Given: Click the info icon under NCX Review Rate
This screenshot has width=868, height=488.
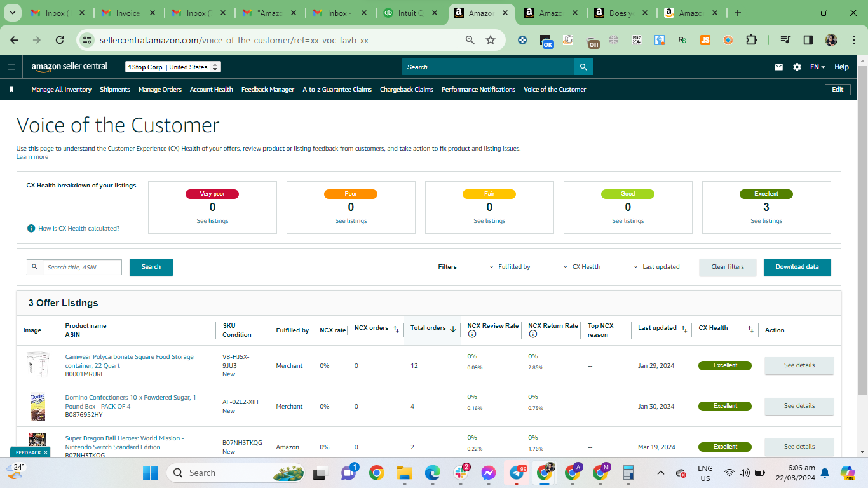Looking at the screenshot, I should (471, 334).
